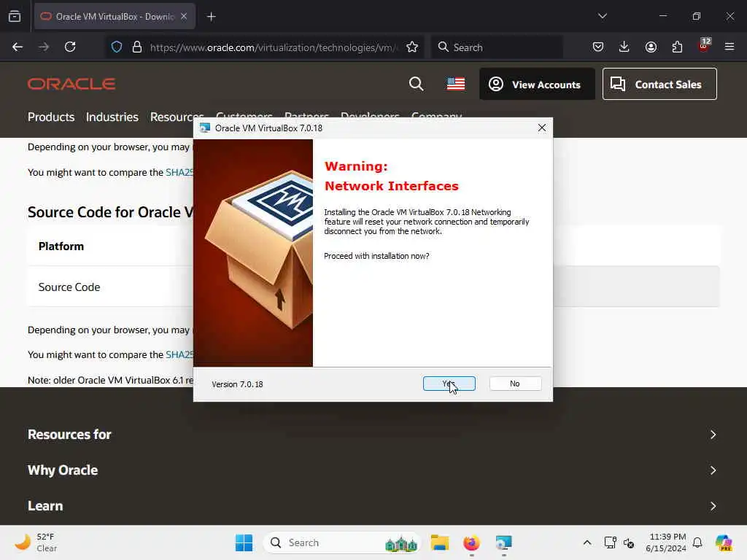Click the VirtualBox installer taskbar icon
747x560 pixels.
point(503,542)
